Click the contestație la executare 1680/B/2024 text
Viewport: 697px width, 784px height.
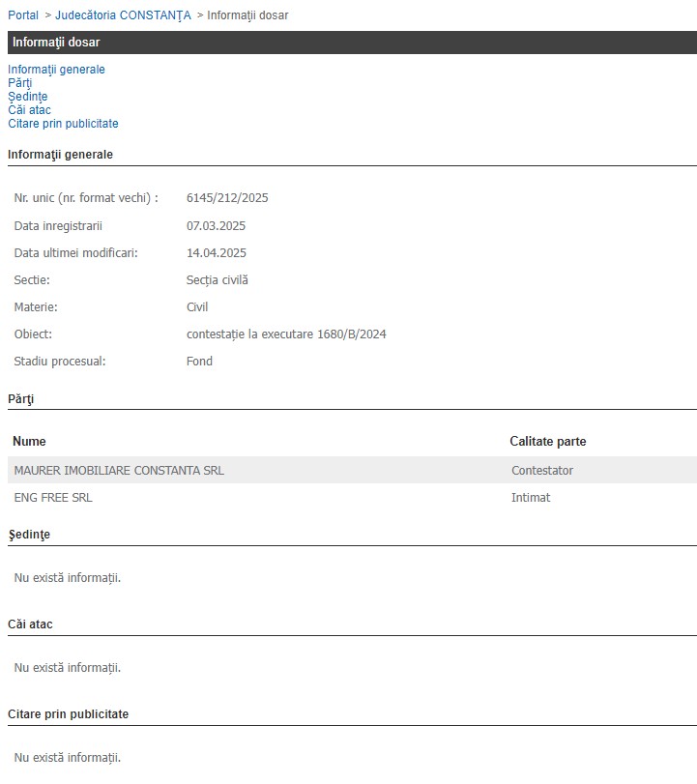(x=286, y=334)
